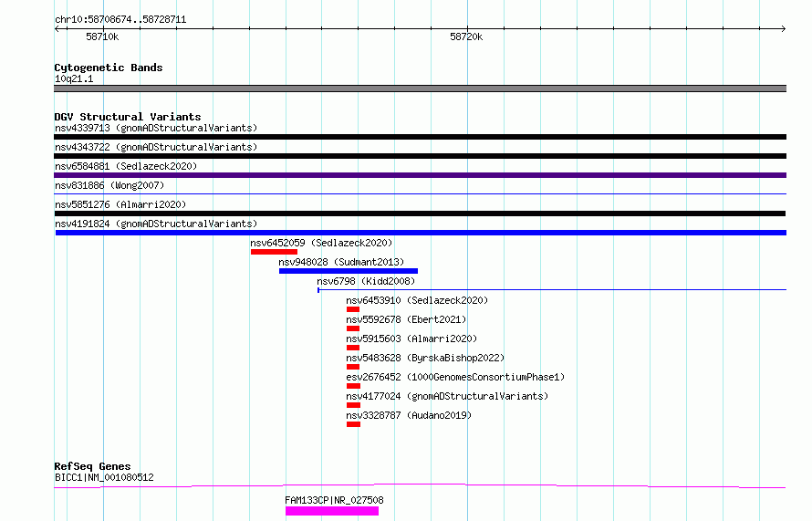Open the nsv6453910 Sedlazeck2020 label
This screenshot has width=812, height=521.
coord(417,300)
